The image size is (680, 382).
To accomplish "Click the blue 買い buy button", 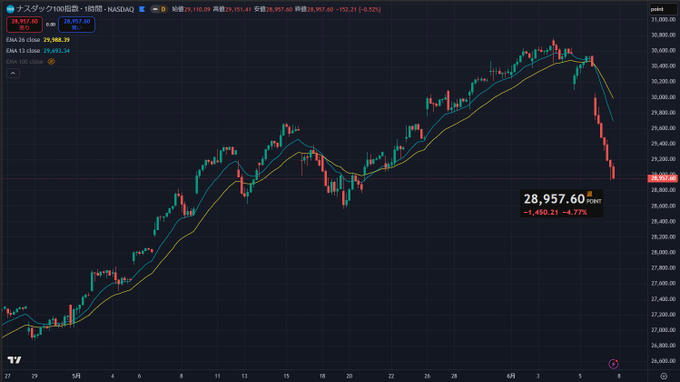I will [x=77, y=24].
